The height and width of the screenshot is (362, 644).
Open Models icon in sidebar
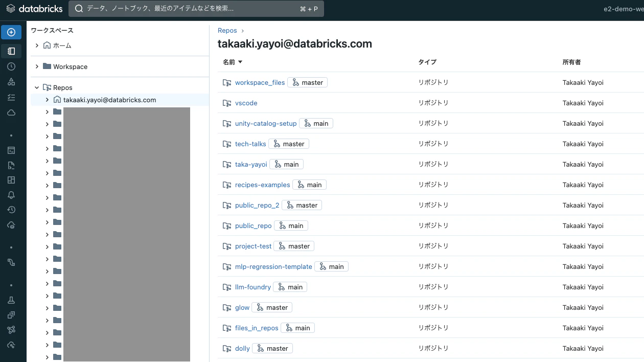pyautogui.click(x=11, y=330)
